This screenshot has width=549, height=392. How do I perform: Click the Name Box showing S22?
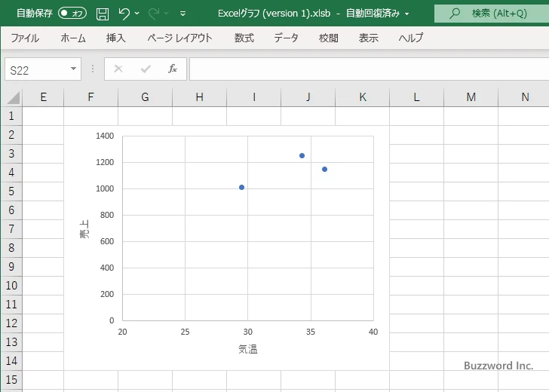click(36, 69)
